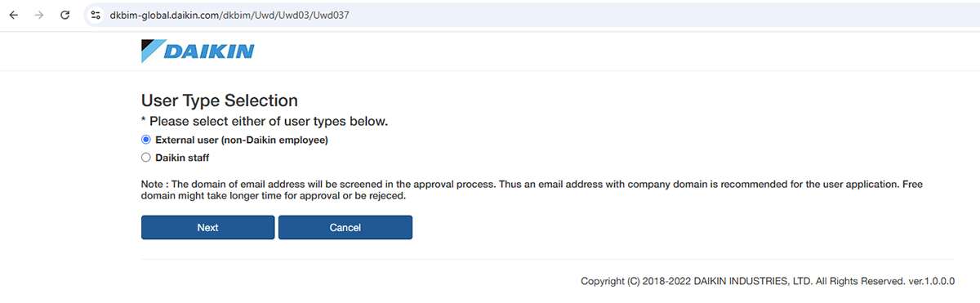Click the 'Note :' text at paragraph start
980x303 pixels.
156,185
